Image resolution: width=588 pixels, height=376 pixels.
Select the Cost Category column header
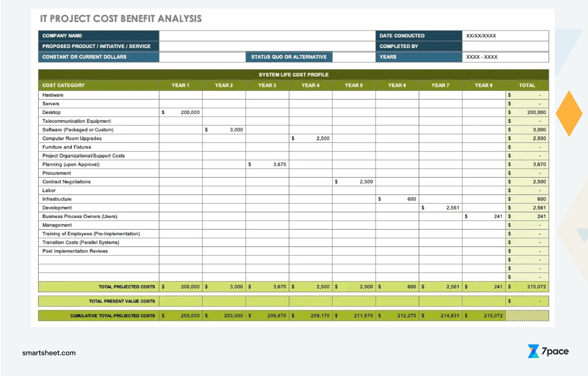coord(99,85)
